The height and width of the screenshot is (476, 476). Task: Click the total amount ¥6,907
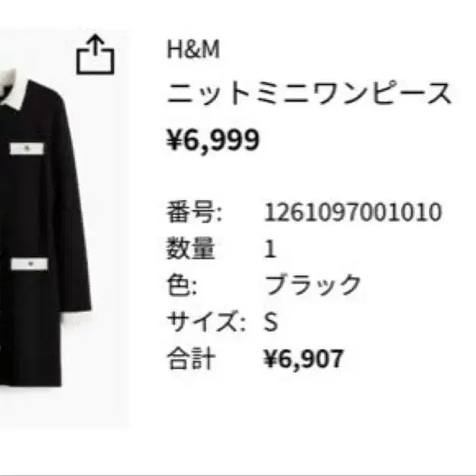pyautogui.click(x=304, y=359)
